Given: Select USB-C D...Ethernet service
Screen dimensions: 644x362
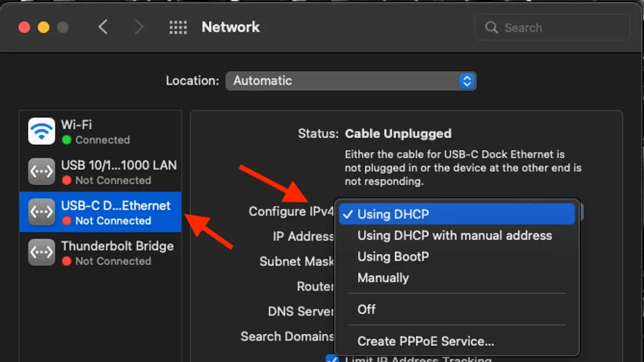Looking at the screenshot, I should [x=100, y=212].
